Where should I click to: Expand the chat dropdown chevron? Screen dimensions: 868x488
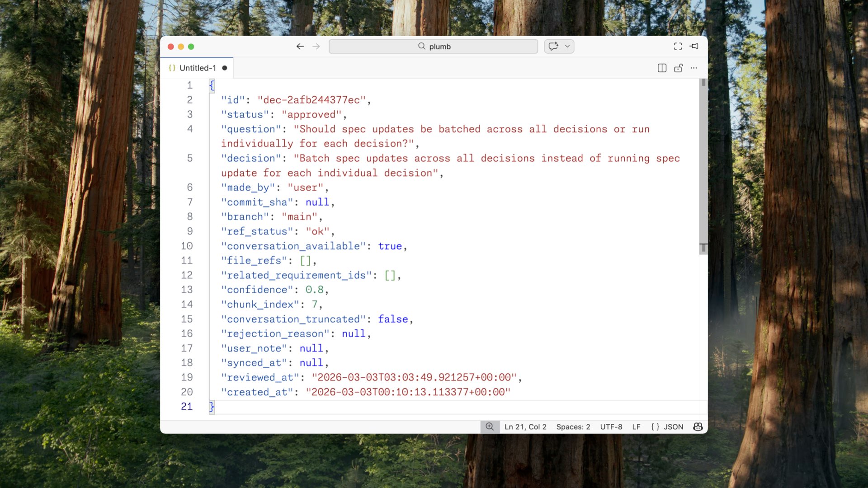point(567,47)
